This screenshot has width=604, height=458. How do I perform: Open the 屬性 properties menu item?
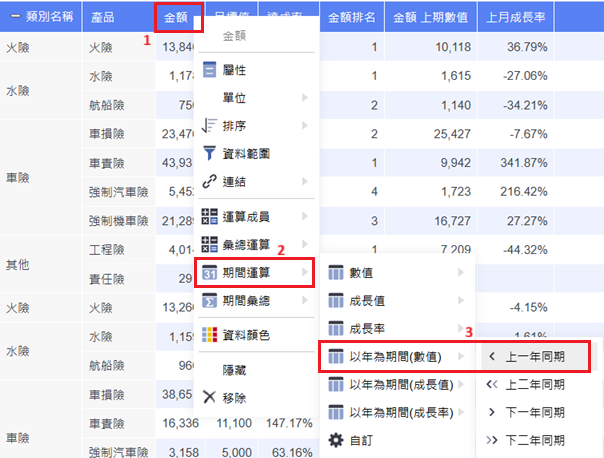238,71
